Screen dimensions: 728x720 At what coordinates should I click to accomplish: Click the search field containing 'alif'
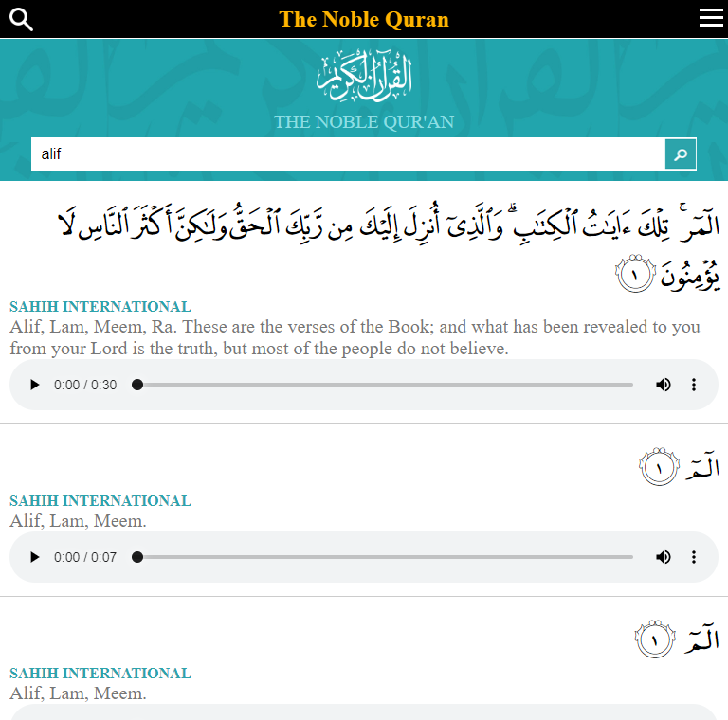click(348, 154)
